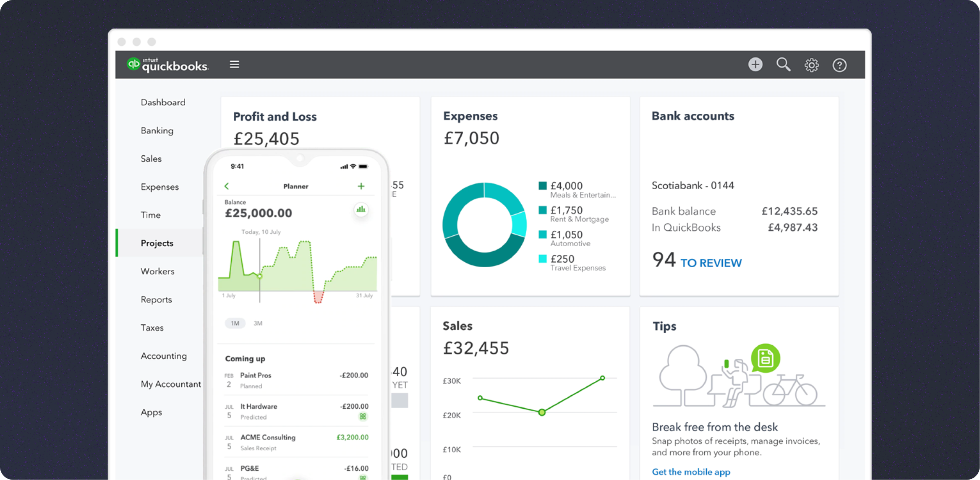980x480 pixels.
Task: Tap the back chevron in Planner
Action: pos(227,186)
